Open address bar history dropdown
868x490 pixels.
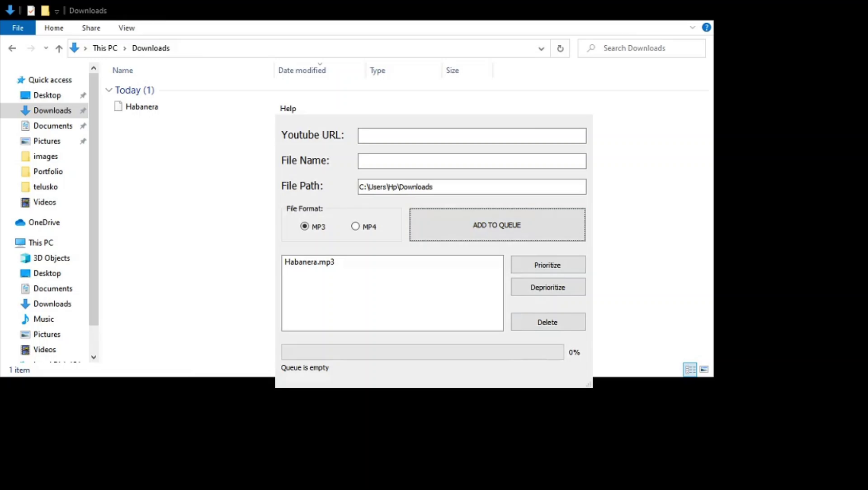tap(541, 48)
